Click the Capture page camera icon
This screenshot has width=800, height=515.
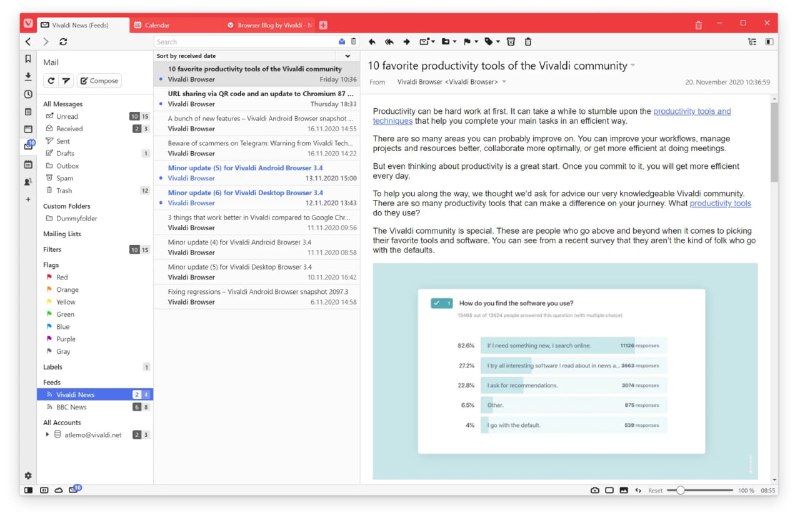595,490
